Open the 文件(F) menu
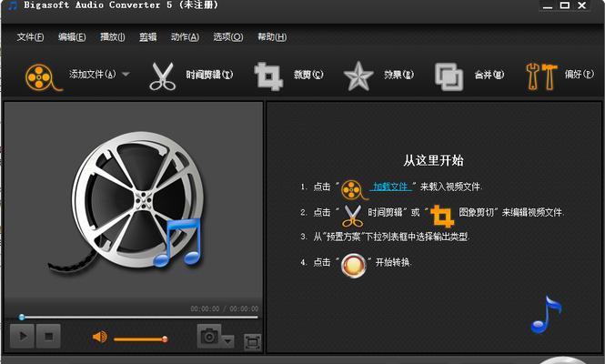605x364 pixels. (30, 37)
